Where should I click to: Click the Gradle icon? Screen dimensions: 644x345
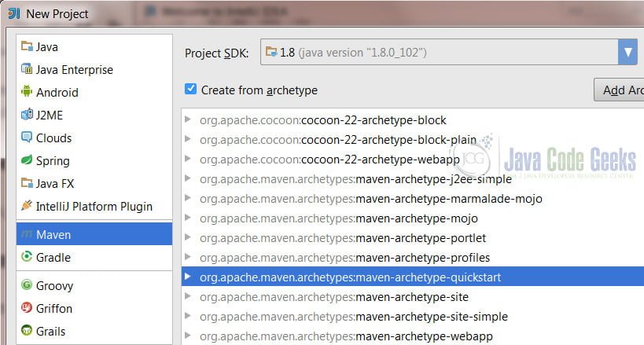(27, 257)
